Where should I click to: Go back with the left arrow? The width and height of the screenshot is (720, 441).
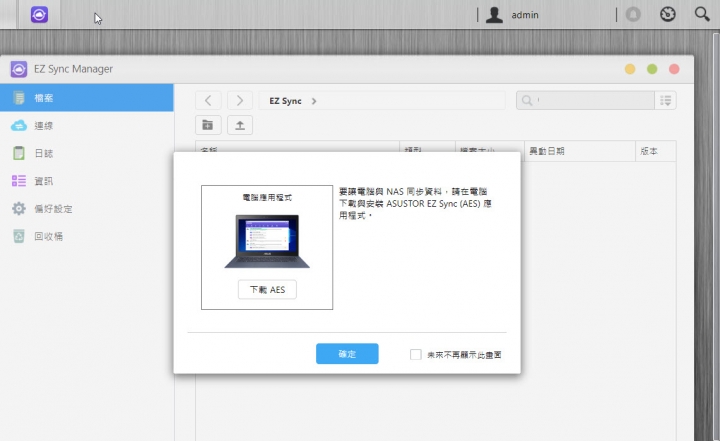tap(208, 101)
